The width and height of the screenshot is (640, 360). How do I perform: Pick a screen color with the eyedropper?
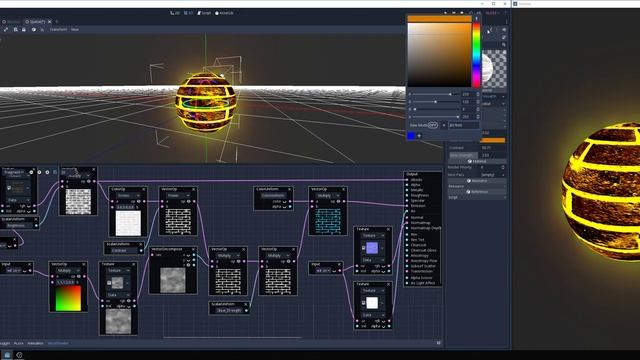pyautogui.click(x=476, y=18)
